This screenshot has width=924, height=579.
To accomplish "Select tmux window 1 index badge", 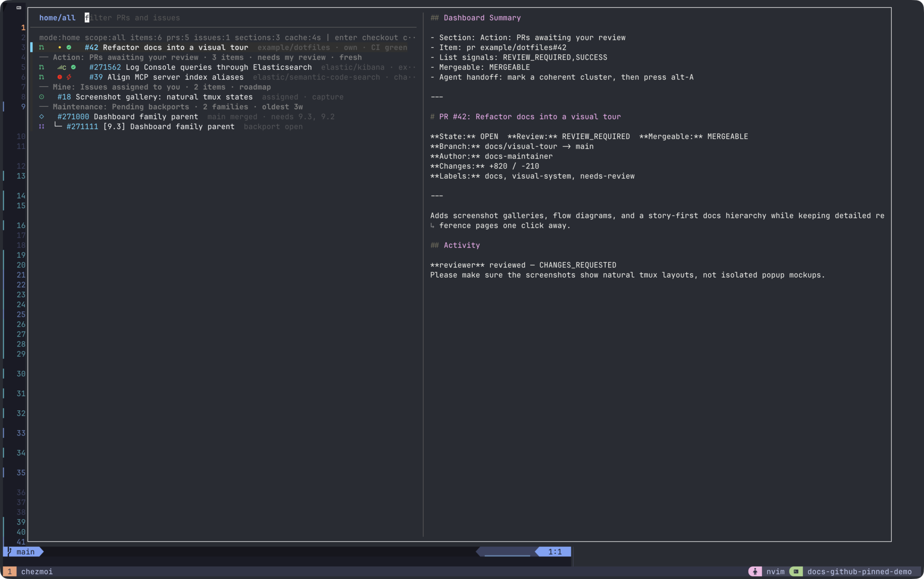I will click(x=9, y=572).
